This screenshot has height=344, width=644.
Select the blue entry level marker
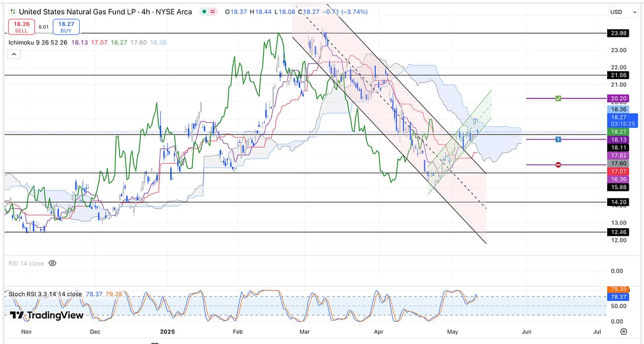coord(559,139)
